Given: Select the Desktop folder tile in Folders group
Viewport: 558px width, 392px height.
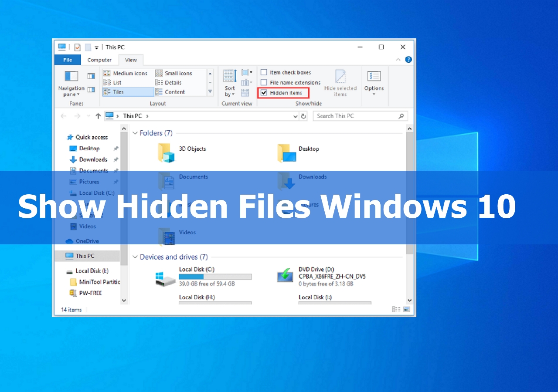Looking at the screenshot, I should coord(299,152).
